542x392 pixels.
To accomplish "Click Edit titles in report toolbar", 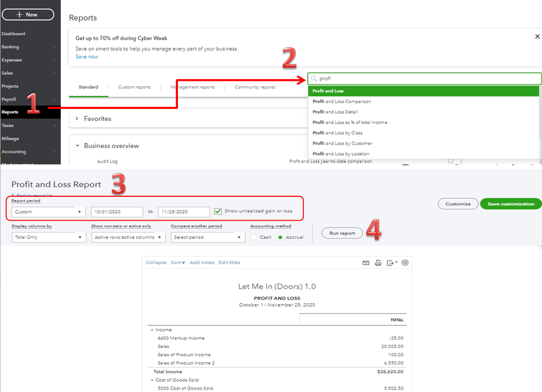I will click(x=229, y=262).
